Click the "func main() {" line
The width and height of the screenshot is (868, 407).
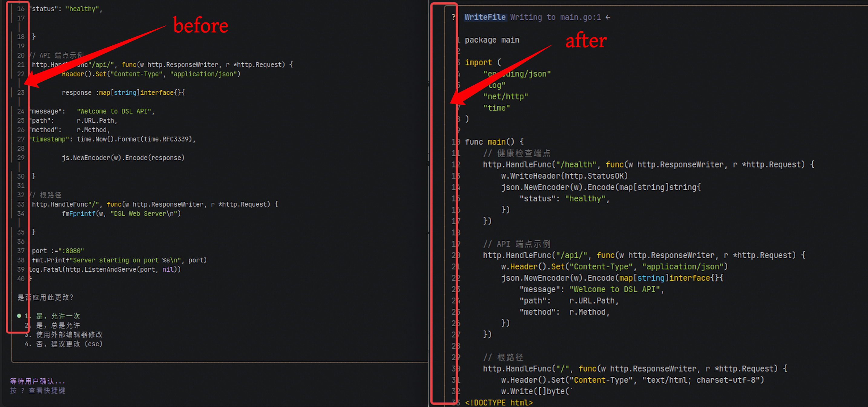(x=494, y=142)
